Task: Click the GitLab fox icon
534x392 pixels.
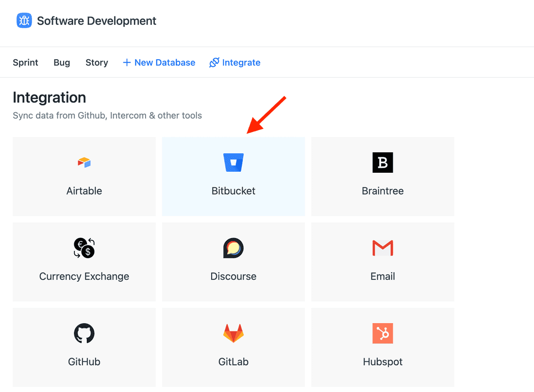Action: (233, 333)
